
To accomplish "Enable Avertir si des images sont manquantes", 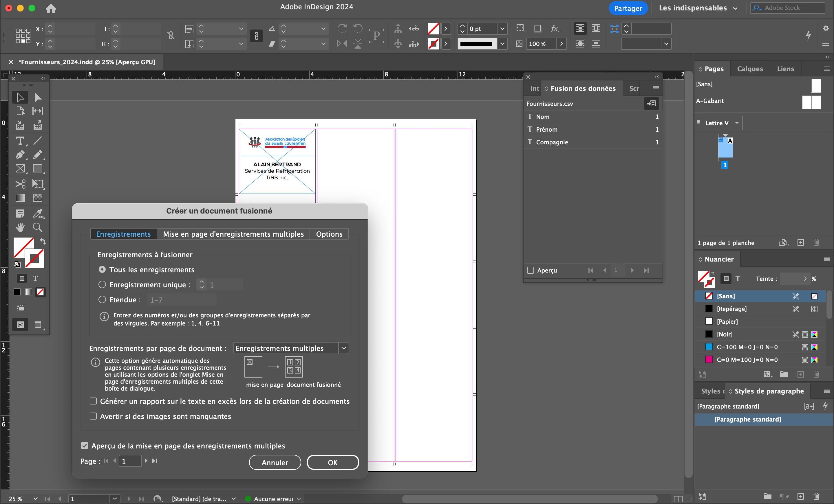I will (93, 416).
